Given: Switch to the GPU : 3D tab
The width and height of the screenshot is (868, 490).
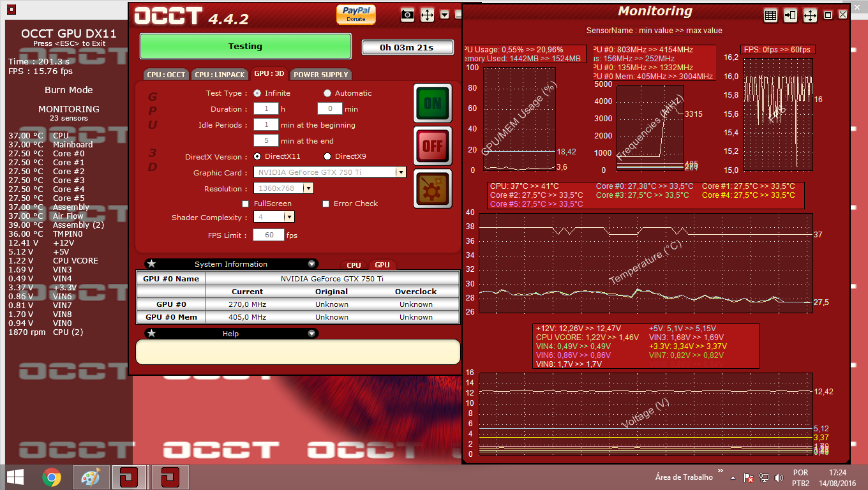Looking at the screenshot, I should tap(269, 74).
